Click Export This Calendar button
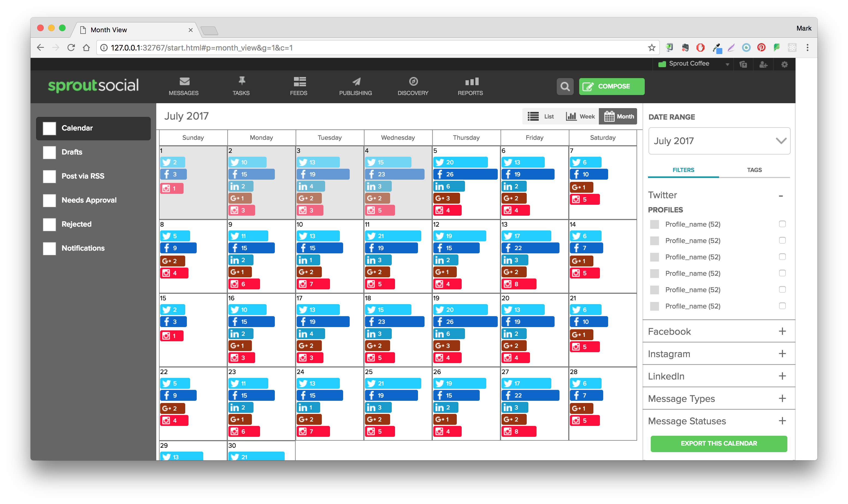 point(719,443)
